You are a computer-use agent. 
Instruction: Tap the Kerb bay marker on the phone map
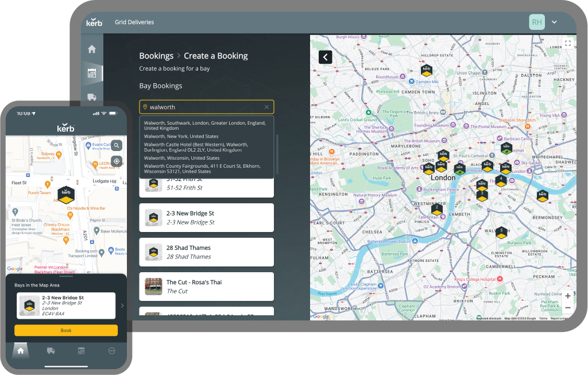coord(65,194)
